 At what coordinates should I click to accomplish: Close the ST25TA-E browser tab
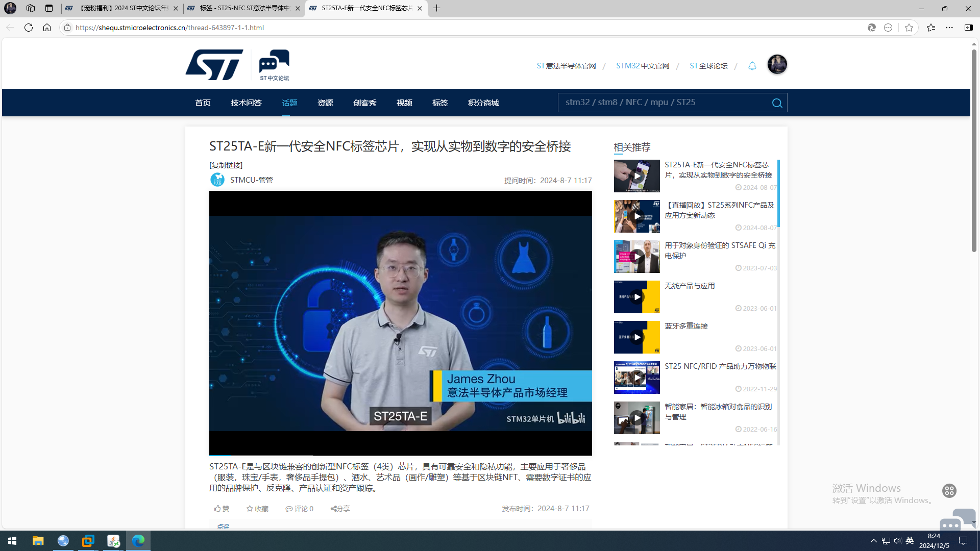[x=420, y=8]
